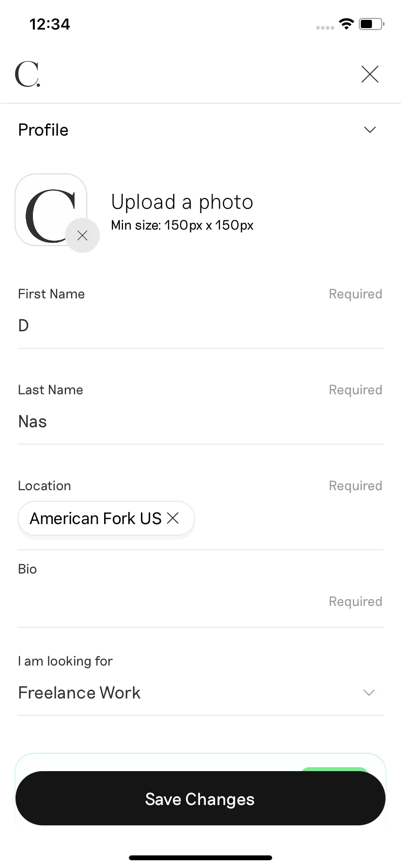
Task: Collapse the Profile section chevron
Action: 370,130
